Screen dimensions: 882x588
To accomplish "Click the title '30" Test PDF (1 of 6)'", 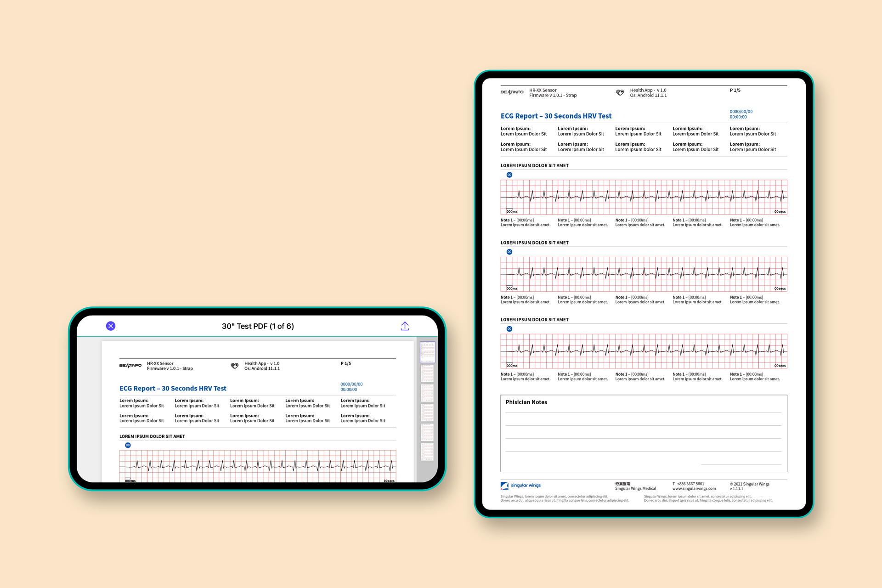I will coord(258,326).
